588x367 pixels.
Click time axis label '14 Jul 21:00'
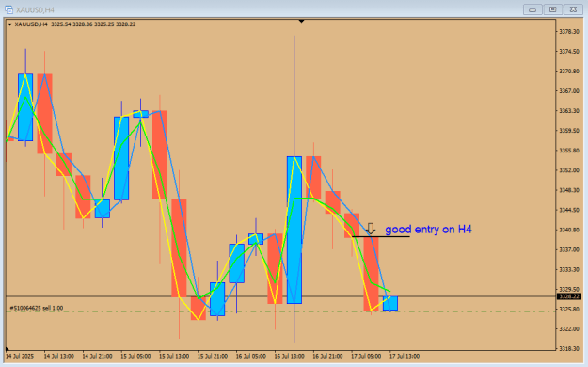click(97, 356)
